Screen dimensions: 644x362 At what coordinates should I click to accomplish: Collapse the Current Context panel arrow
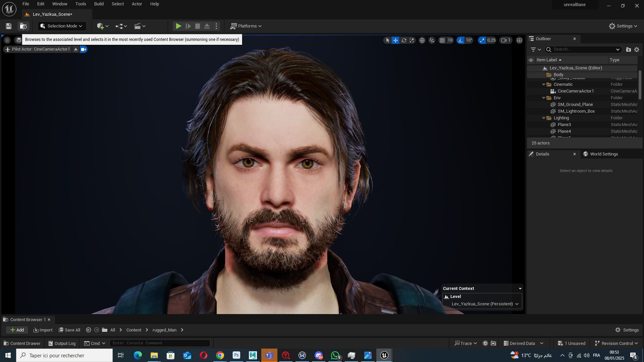pos(520,289)
